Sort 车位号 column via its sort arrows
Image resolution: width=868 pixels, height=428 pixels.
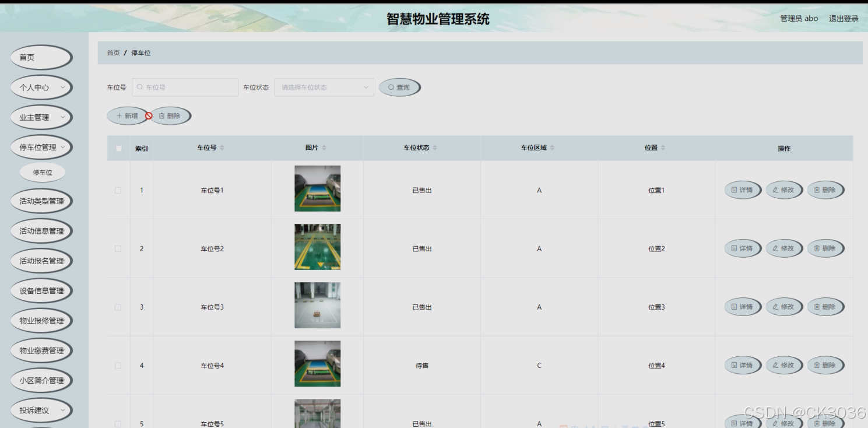[x=222, y=148]
